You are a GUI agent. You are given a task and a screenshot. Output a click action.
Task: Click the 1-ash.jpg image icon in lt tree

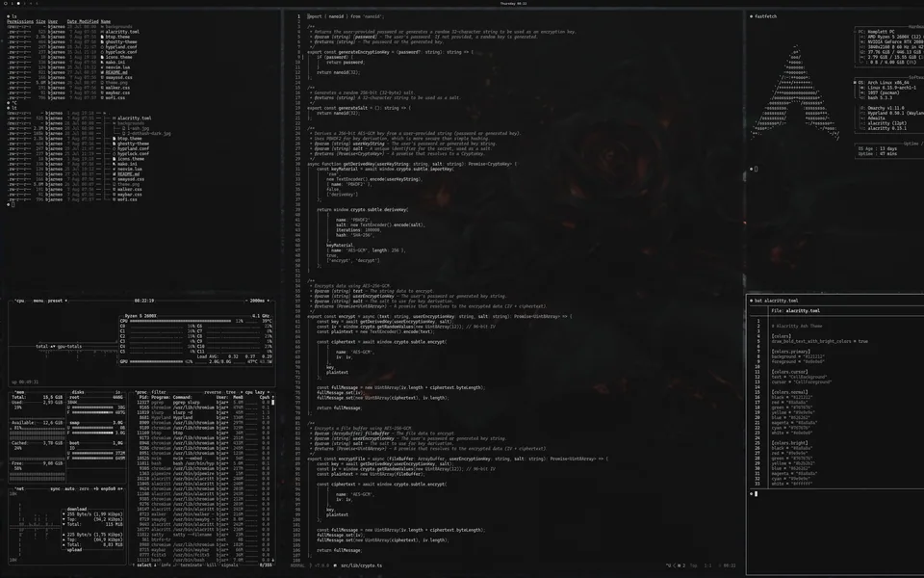[x=124, y=128]
